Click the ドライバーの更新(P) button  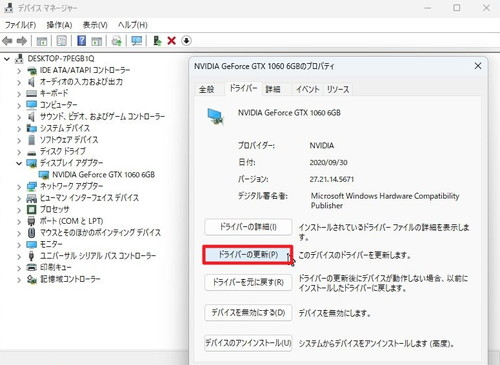[x=248, y=255]
